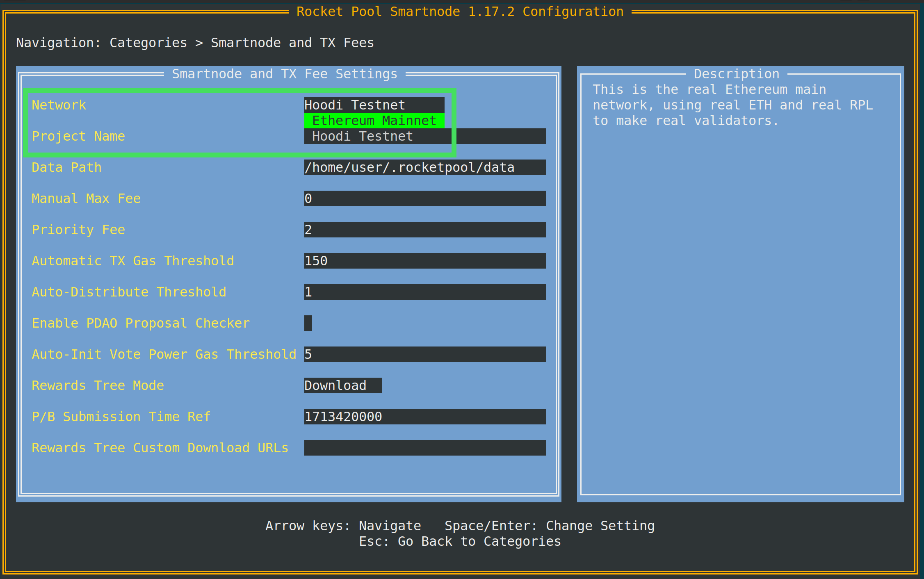The height and width of the screenshot is (579, 924).
Task: Click the Project Name setting label
Action: [78, 136]
